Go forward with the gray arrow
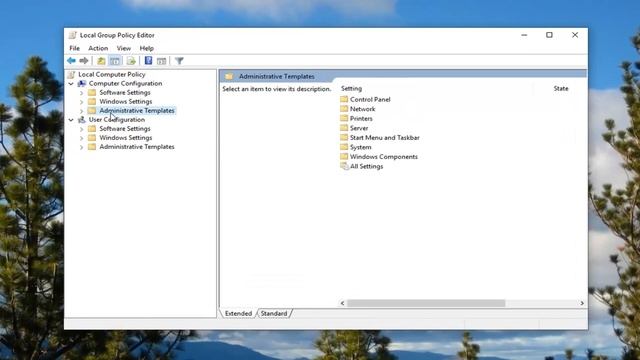The width and height of the screenshot is (640, 360). (84, 61)
